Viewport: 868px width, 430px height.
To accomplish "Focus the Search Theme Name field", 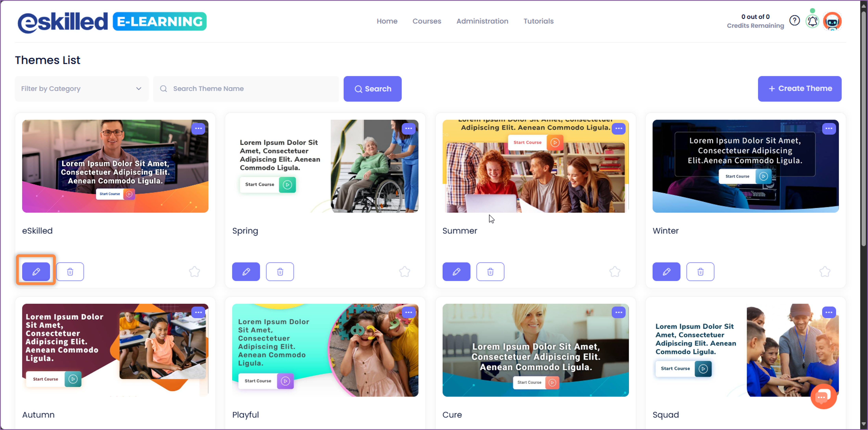I will click(246, 89).
